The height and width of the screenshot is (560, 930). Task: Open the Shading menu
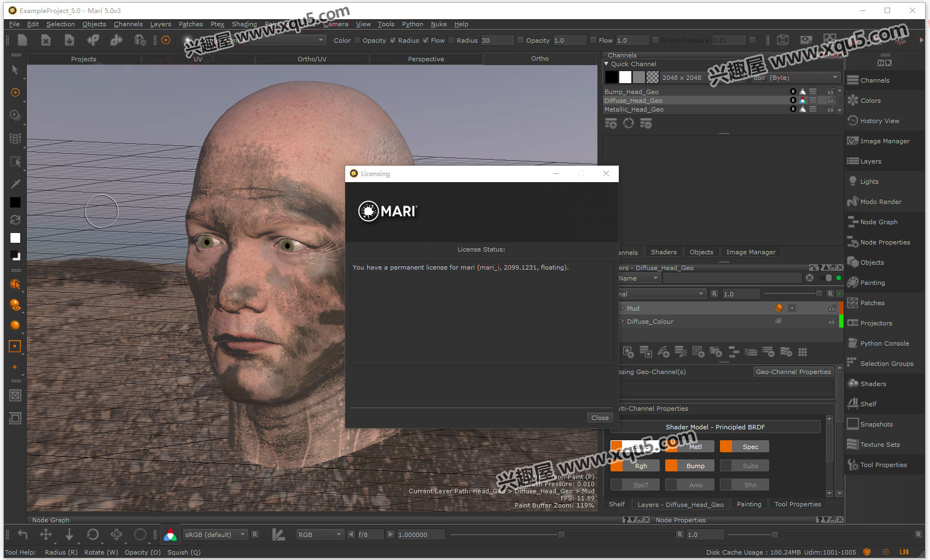click(x=244, y=24)
